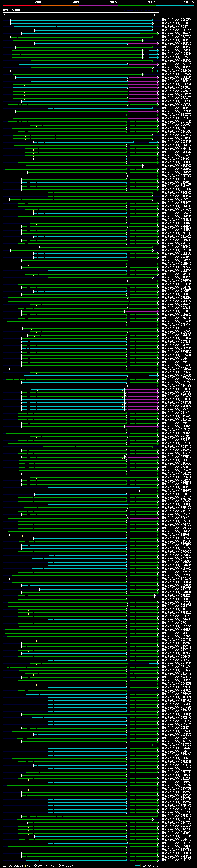
Task: Click the =100char. scale legend
Action: pos(146,865)
